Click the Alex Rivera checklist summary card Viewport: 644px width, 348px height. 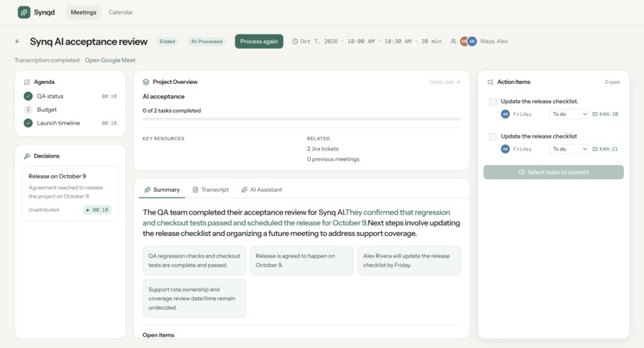409,260
